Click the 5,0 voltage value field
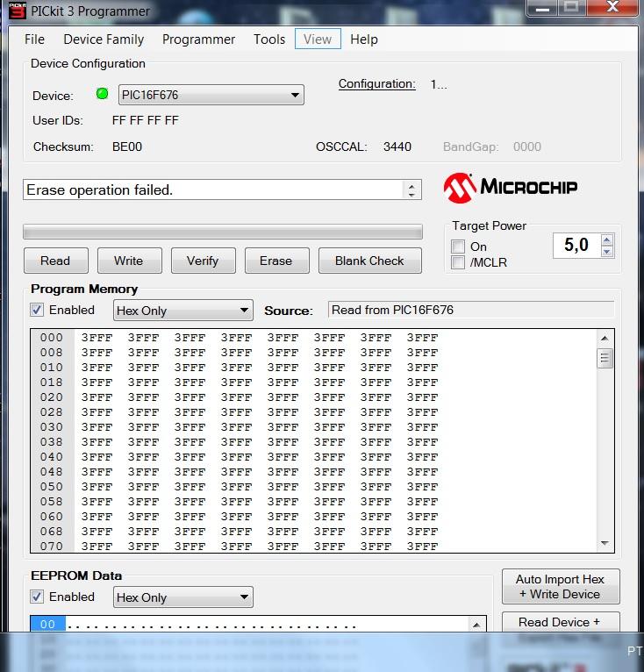 (x=576, y=245)
